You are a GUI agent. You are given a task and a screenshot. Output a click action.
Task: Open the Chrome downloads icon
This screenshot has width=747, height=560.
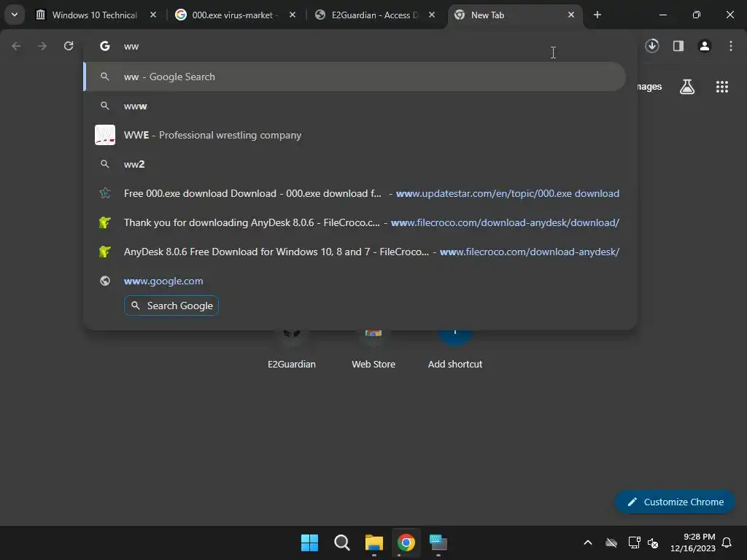(652, 46)
